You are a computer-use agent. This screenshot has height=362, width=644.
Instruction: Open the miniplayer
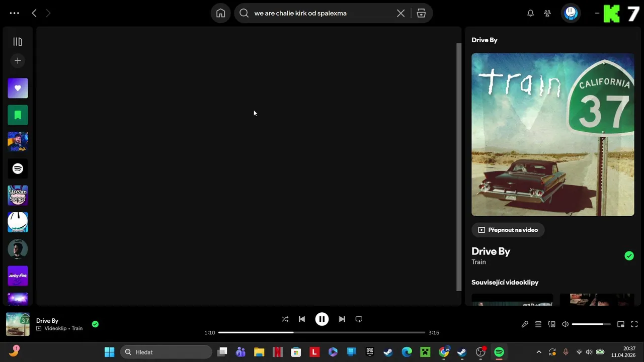coord(621,324)
